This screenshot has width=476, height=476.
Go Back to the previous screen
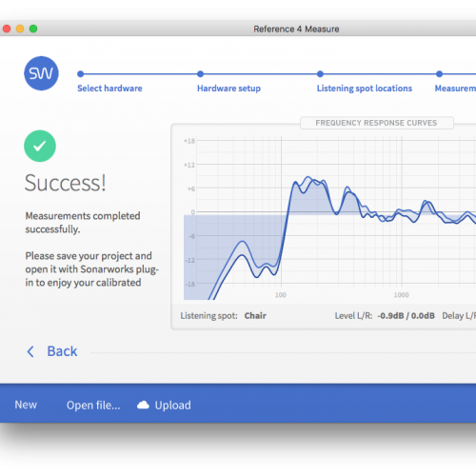(x=62, y=351)
